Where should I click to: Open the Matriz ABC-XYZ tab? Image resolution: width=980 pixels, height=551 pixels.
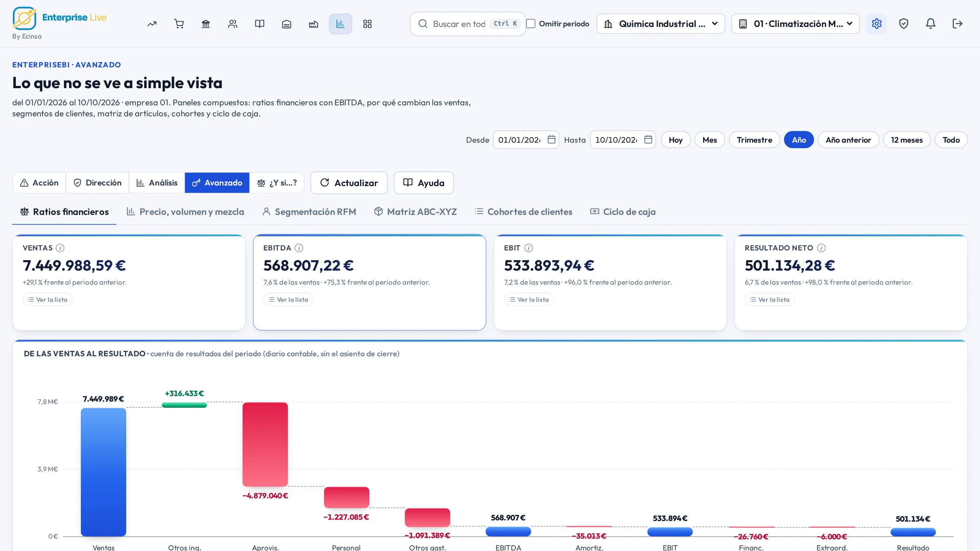pyautogui.click(x=416, y=211)
